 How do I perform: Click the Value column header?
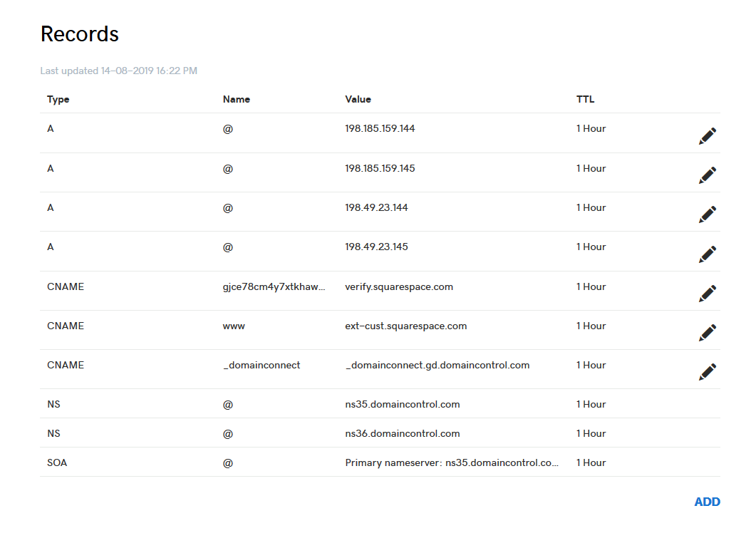click(x=358, y=99)
